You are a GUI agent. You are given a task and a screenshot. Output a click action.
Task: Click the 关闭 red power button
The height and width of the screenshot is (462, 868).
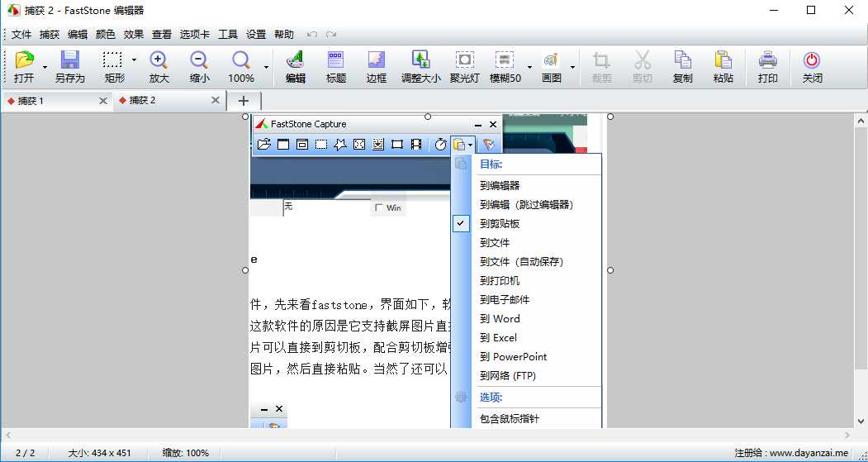point(812,66)
